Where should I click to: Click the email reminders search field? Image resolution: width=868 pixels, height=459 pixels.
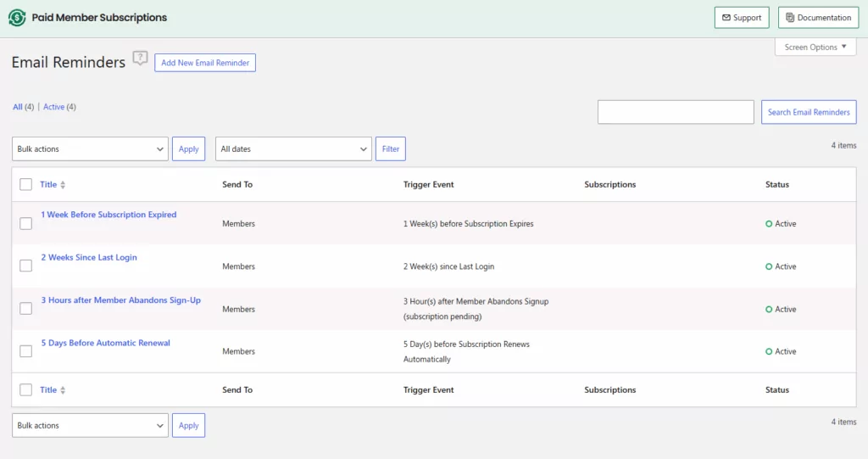675,112
